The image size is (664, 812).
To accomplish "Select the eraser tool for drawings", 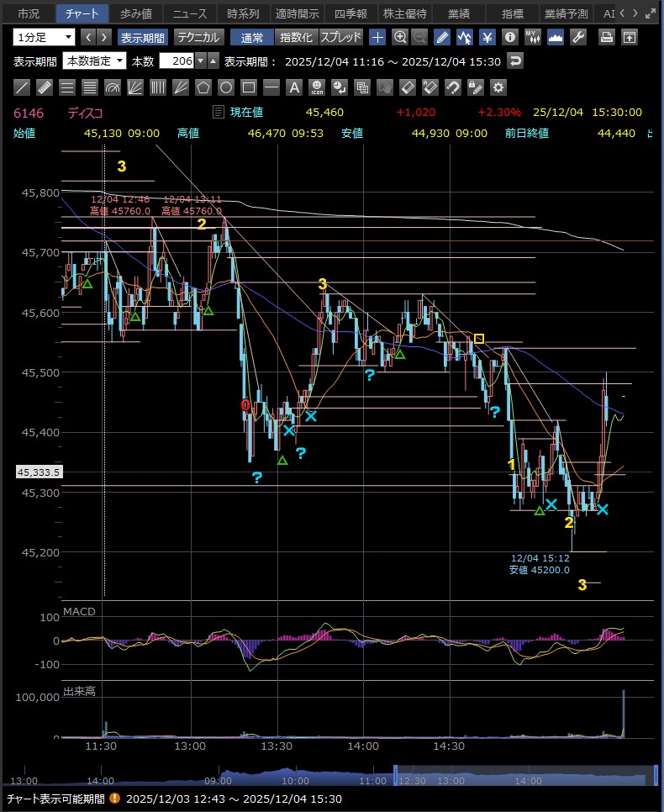I will (408, 87).
